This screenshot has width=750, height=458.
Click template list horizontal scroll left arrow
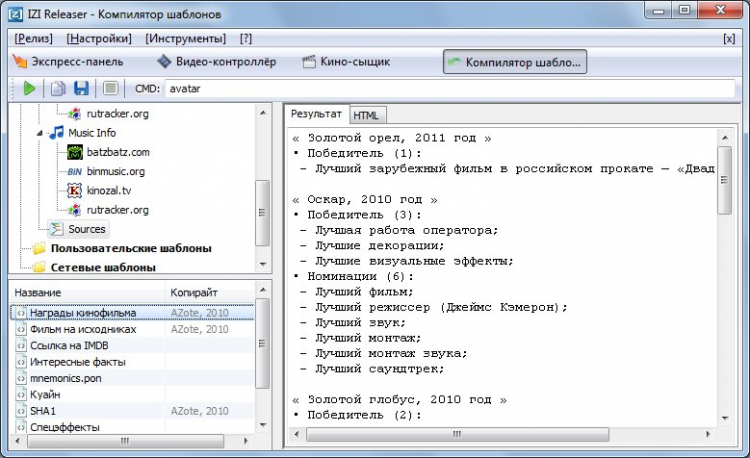point(17,441)
